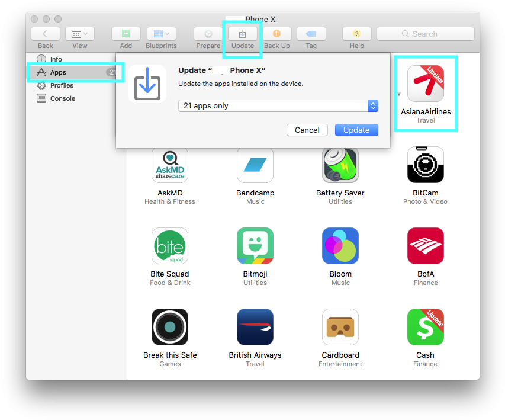Viewport: 505px width, 420px height.
Task: Click the Back Up toolbar icon
Action: click(x=277, y=34)
